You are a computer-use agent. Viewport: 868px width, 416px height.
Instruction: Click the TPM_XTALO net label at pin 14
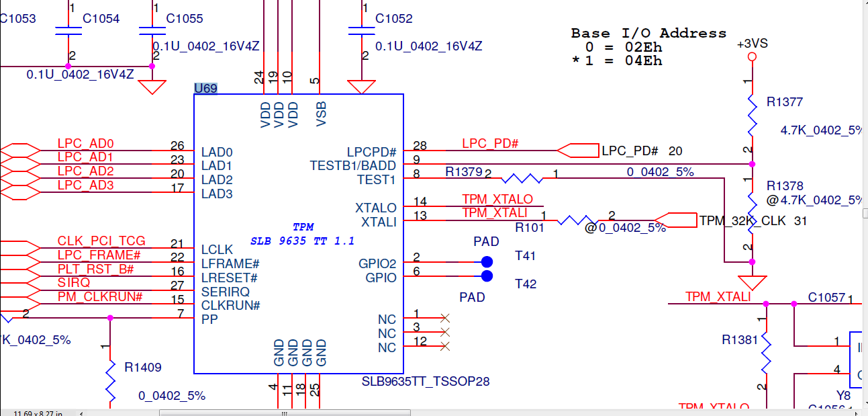(497, 199)
